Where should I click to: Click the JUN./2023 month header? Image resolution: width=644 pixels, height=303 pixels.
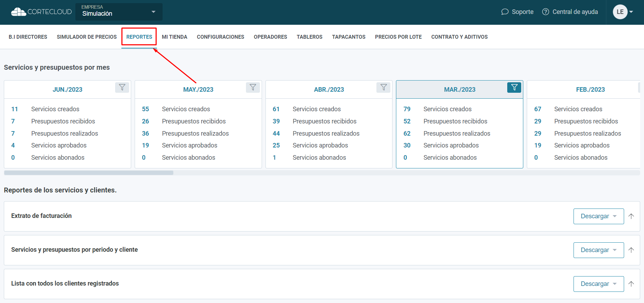pyautogui.click(x=67, y=90)
